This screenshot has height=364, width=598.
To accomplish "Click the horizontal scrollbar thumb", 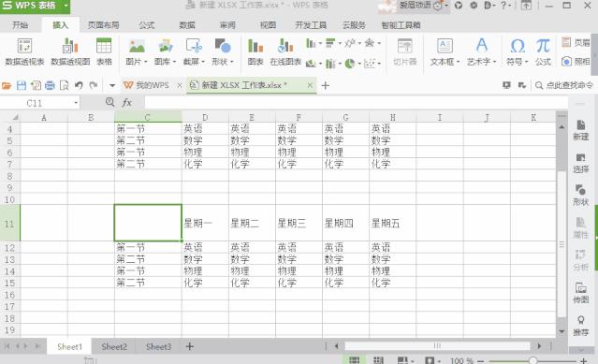I will click(x=437, y=346).
